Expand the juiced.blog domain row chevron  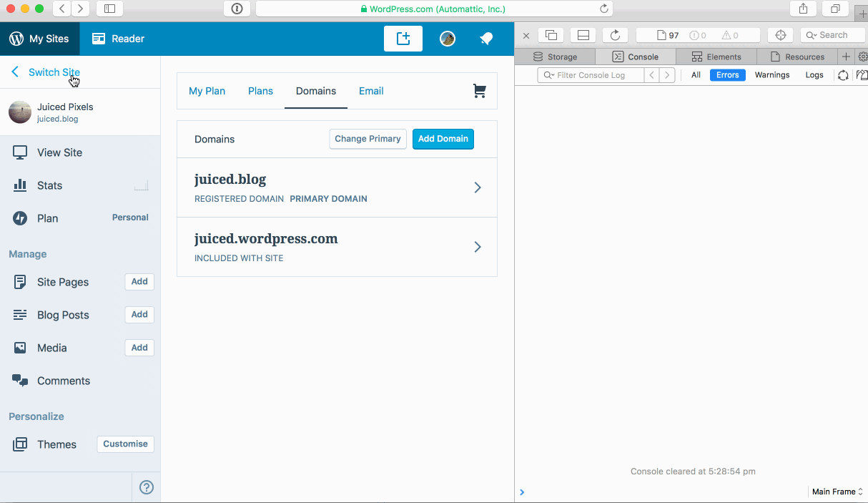[x=478, y=187]
